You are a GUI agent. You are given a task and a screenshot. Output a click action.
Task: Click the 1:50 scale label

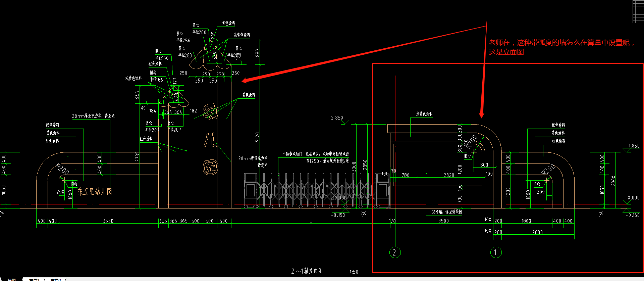(354, 272)
